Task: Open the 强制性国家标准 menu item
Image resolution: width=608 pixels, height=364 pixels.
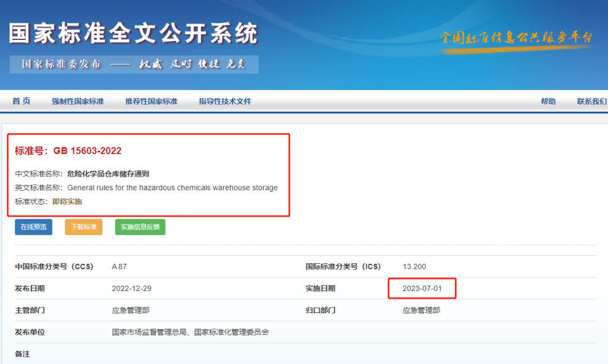Action: click(78, 101)
